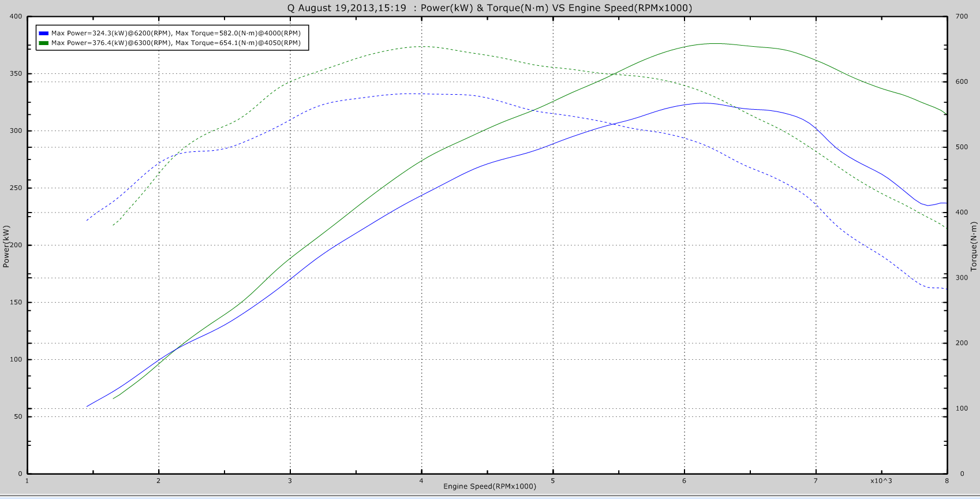Click tick label 1 on engine speed axis
Viewport: 980px width, 499px height.
[27, 481]
